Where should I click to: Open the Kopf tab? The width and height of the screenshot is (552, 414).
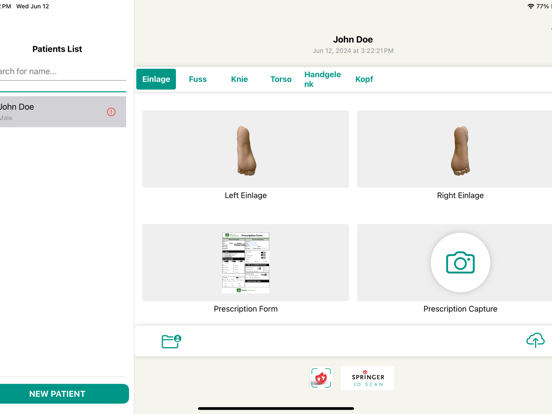click(364, 79)
